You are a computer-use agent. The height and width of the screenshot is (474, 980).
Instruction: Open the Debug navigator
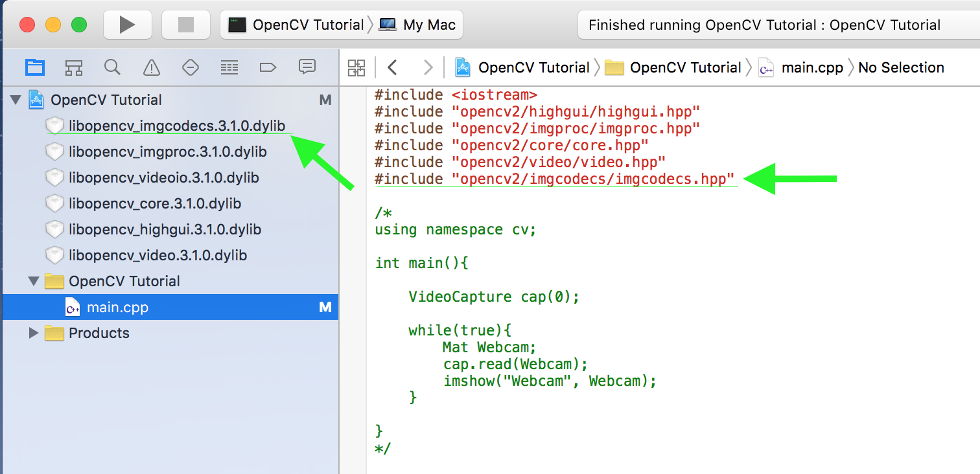click(x=229, y=67)
